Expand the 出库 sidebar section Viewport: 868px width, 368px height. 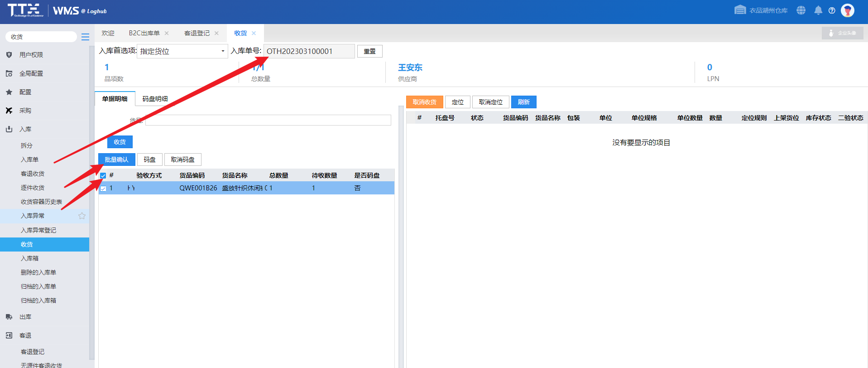point(25,317)
